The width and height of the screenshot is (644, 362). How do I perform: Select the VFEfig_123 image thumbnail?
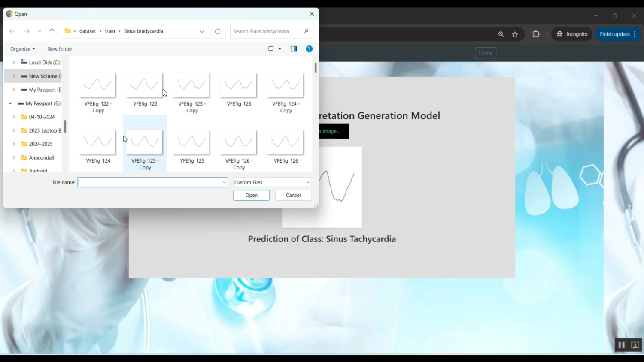239,86
